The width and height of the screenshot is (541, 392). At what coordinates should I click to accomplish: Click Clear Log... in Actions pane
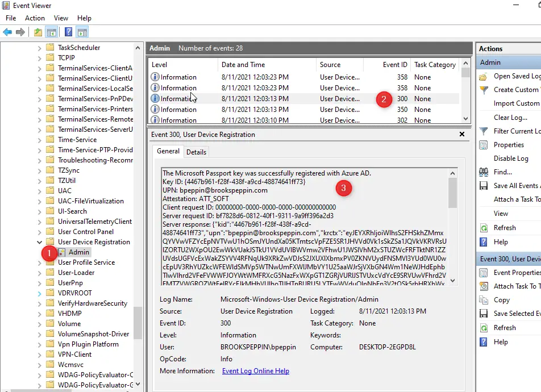[510, 118]
